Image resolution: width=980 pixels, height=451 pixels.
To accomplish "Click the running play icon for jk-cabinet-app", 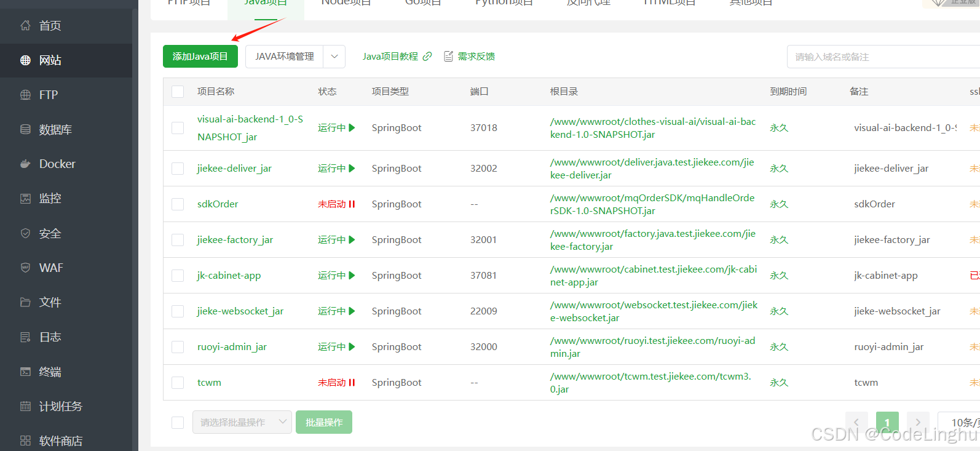I will point(352,275).
